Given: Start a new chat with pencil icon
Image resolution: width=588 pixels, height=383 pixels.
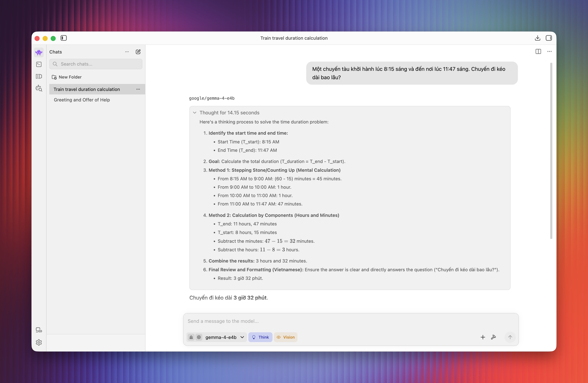Looking at the screenshot, I should click(138, 52).
